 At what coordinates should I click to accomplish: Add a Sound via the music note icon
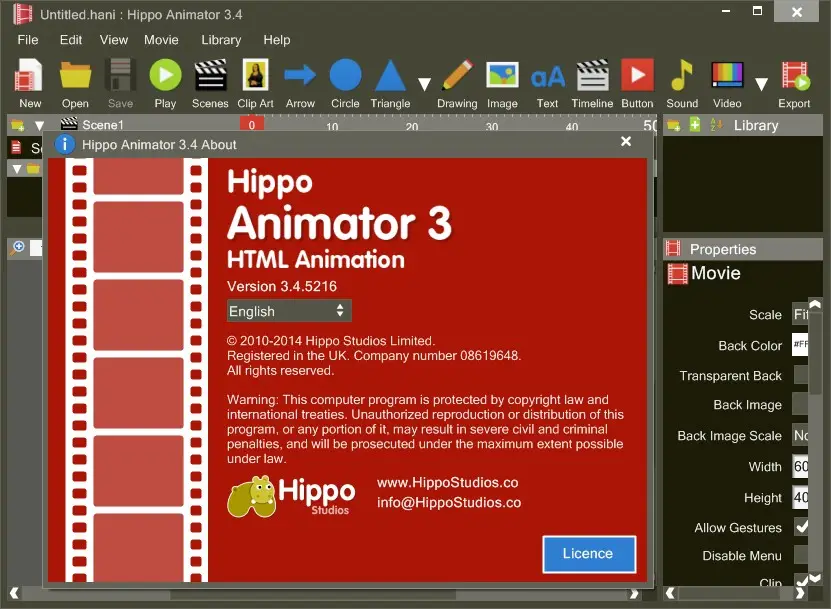[682, 84]
